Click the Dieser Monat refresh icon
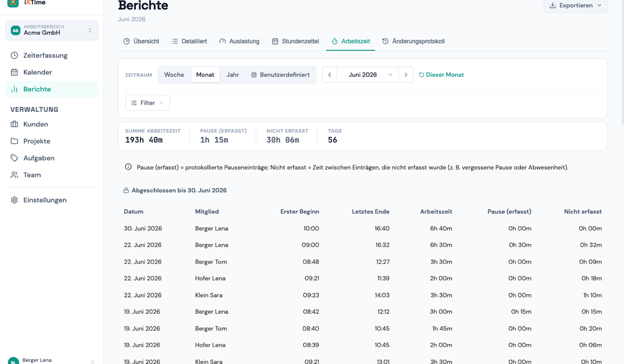This screenshot has width=624, height=364. 422,75
